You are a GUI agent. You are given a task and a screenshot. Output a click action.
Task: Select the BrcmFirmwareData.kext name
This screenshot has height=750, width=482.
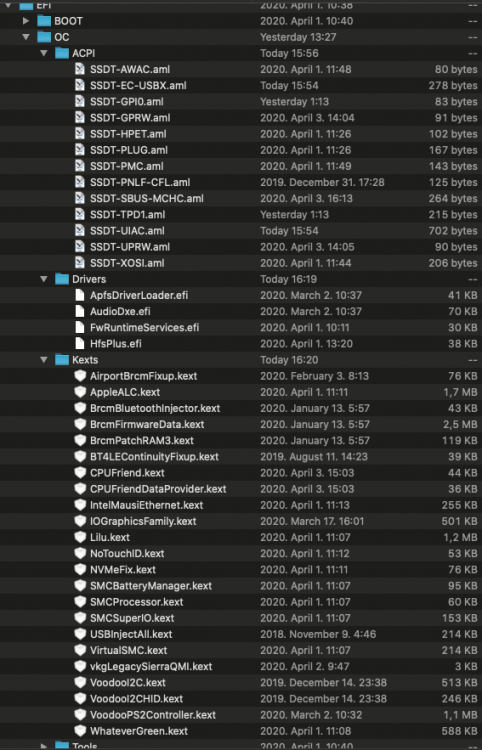pyautogui.click(x=147, y=424)
